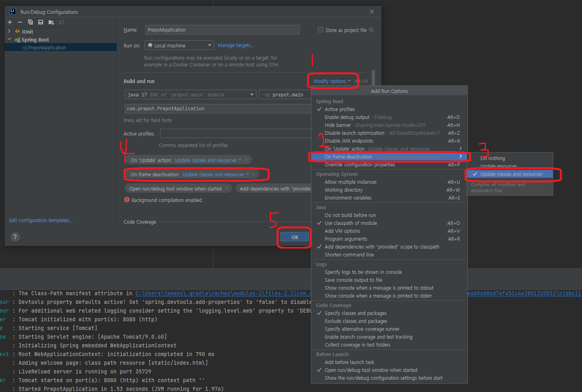
Task: Open the Run on Local machine dropdown
Action: pos(179,45)
